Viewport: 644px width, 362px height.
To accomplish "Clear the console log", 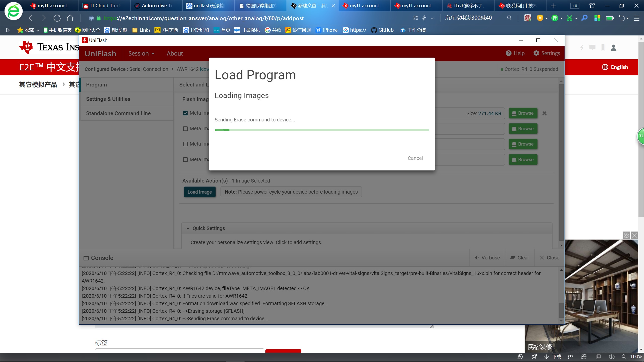I will point(519,258).
